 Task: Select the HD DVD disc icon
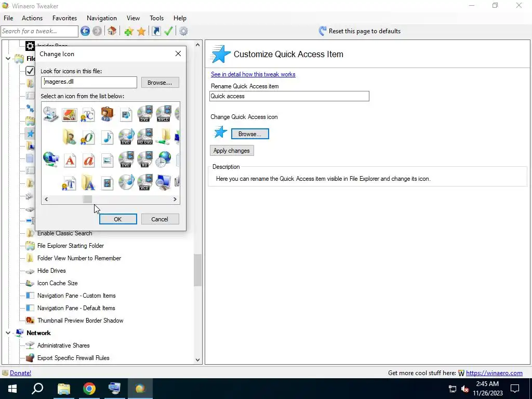145,137
